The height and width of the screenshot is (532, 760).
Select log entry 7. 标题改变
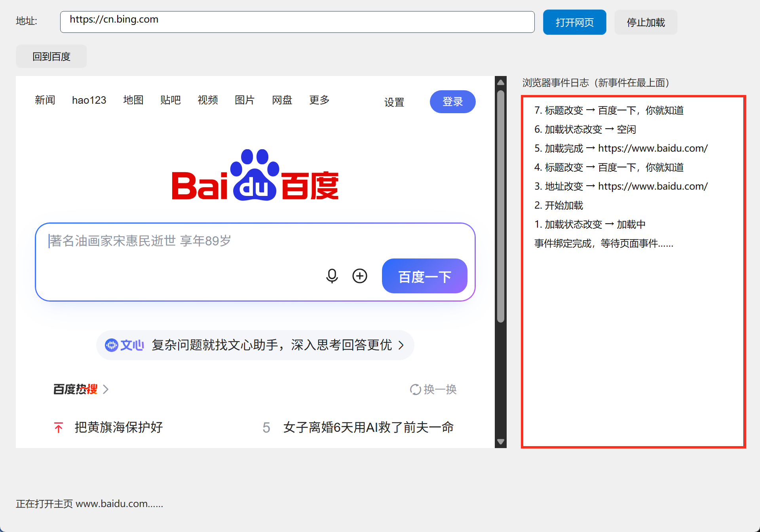click(x=609, y=110)
